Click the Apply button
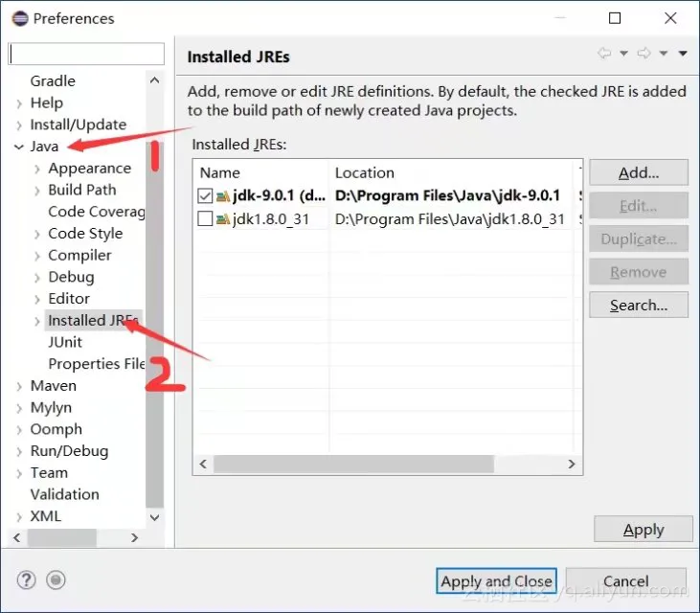The width and height of the screenshot is (700, 613). pyautogui.click(x=644, y=530)
